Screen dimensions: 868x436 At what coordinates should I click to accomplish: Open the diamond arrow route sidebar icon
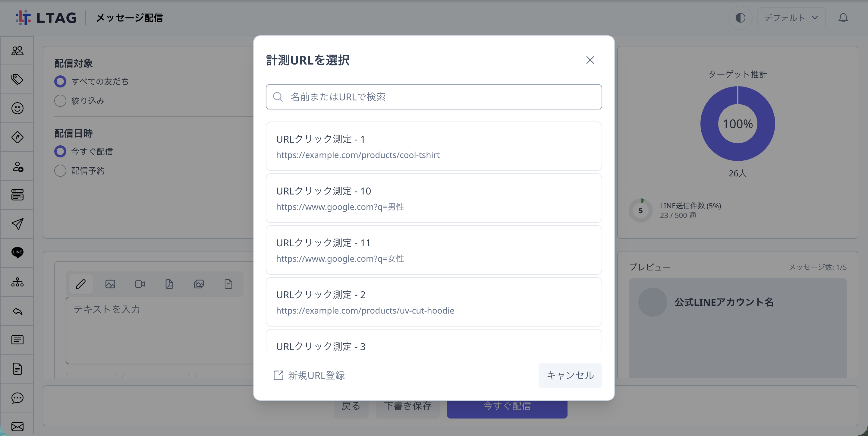[17, 137]
